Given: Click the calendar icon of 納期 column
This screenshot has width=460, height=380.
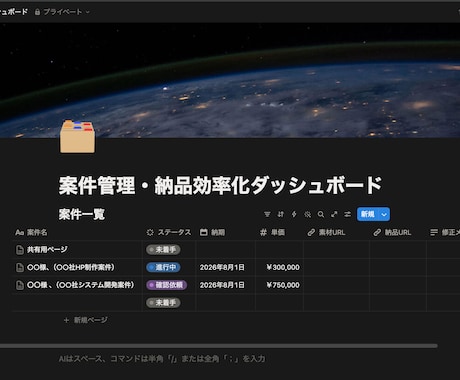Looking at the screenshot, I should tap(204, 232).
